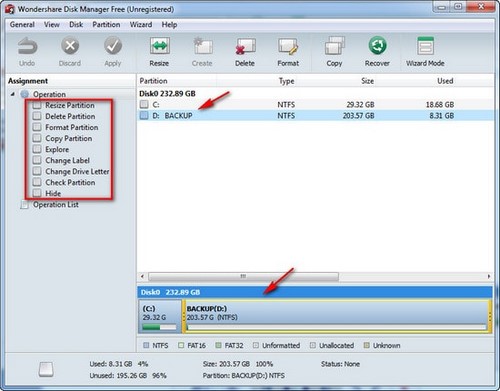
Task: Open the Disk menu
Action: (x=76, y=25)
